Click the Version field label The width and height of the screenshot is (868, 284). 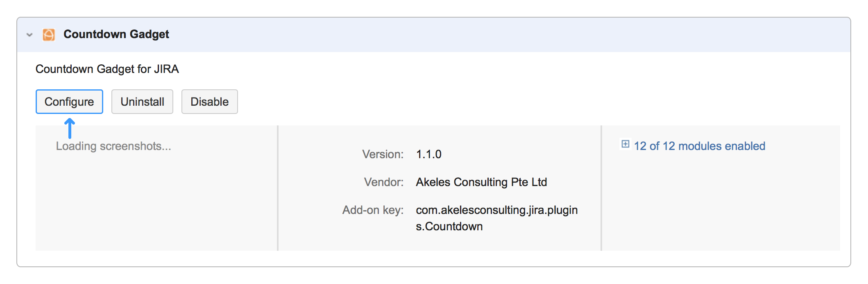[x=383, y=154]
